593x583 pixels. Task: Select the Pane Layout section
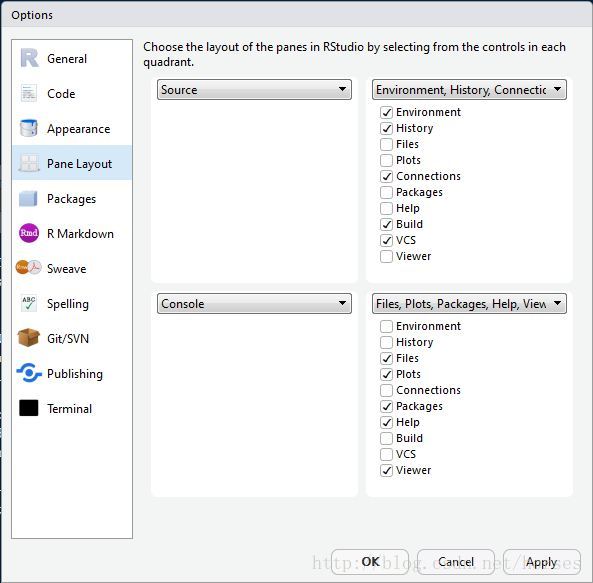click(x=72, y=164)
